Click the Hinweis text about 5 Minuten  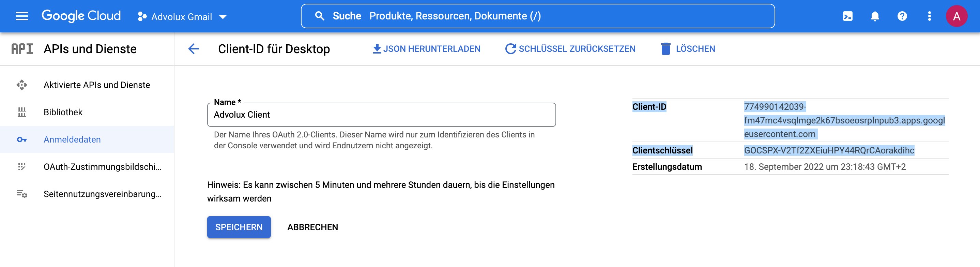pyautogui.click(x=381, y=192)
